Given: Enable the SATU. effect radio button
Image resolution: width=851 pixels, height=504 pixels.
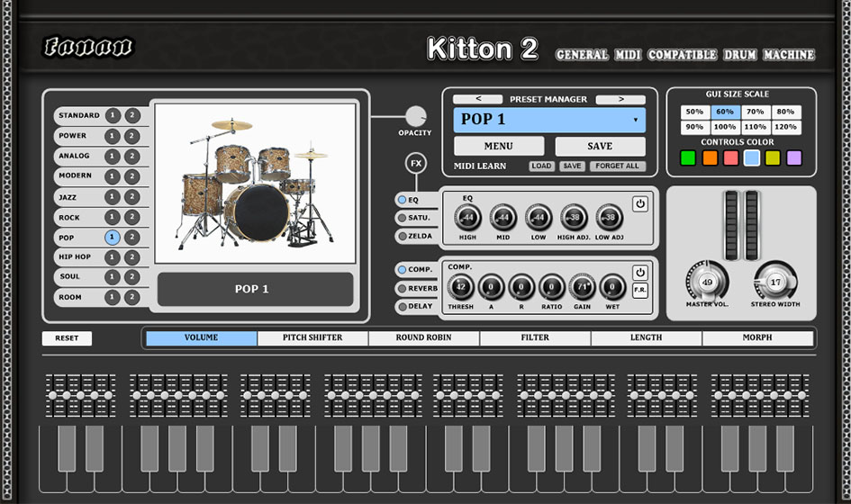Looking at the screenshot, I should [402, 218].
